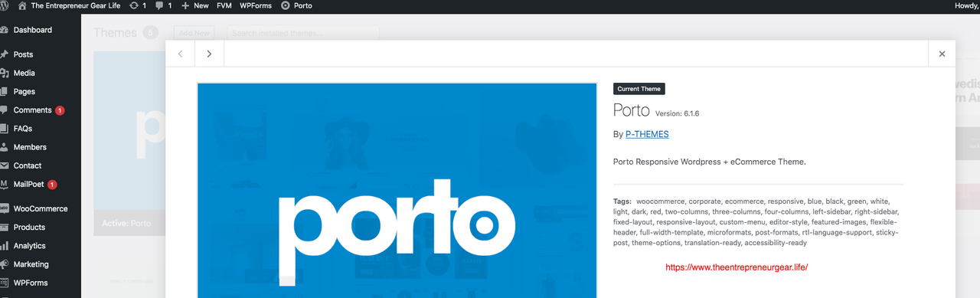Open Comments in the sidebar

(33, 110)
